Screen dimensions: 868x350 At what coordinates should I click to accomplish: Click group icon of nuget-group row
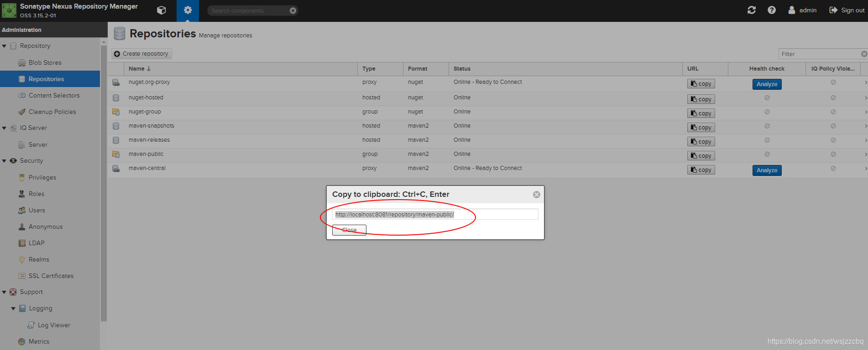pos(116,112)
